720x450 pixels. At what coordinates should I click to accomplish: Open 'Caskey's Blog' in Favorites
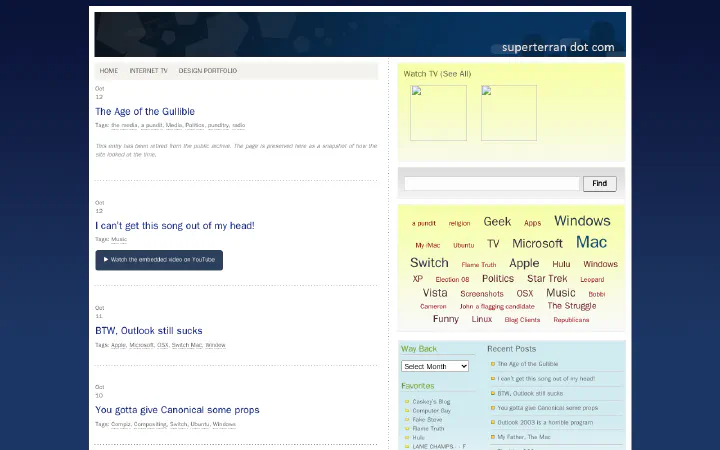pyautogui.click(x=431, y=402)
